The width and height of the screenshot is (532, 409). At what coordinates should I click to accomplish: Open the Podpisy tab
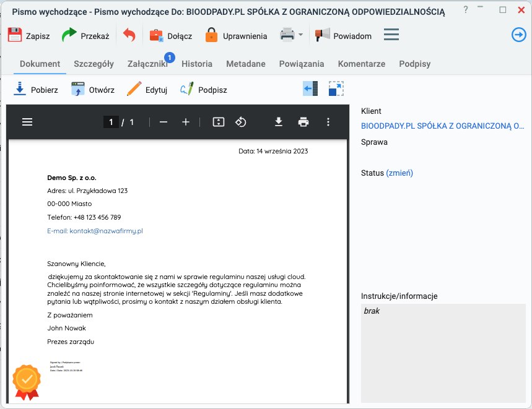[x=414, y=64]
